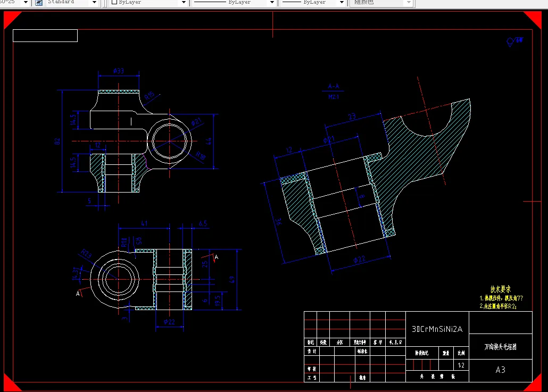Select the 19.5 dimension text
The image size is (548, 392).
218,301
